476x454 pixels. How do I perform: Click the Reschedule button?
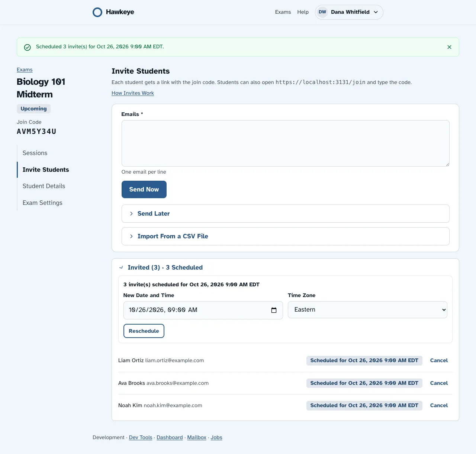point(144,331)
